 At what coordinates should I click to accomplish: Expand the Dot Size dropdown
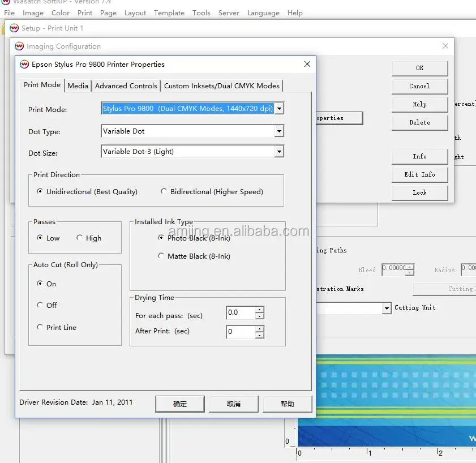tap(279, 152)
